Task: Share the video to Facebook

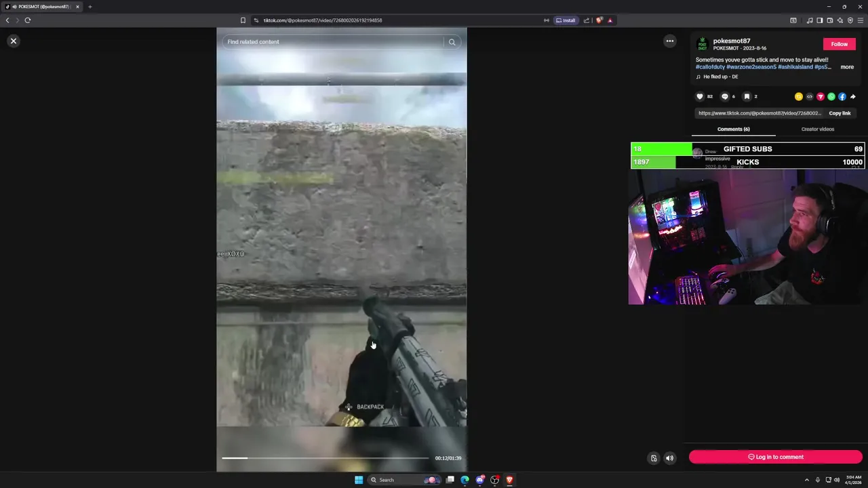Action: tap(842, 97)
